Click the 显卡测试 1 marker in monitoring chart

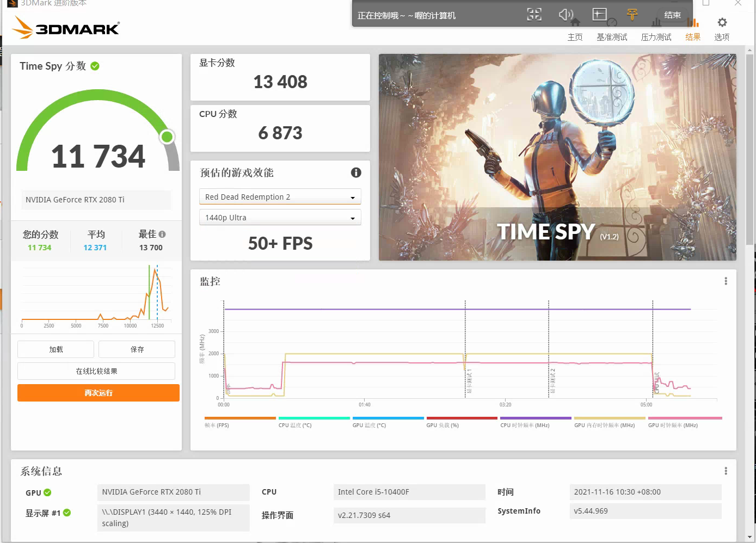469,380
